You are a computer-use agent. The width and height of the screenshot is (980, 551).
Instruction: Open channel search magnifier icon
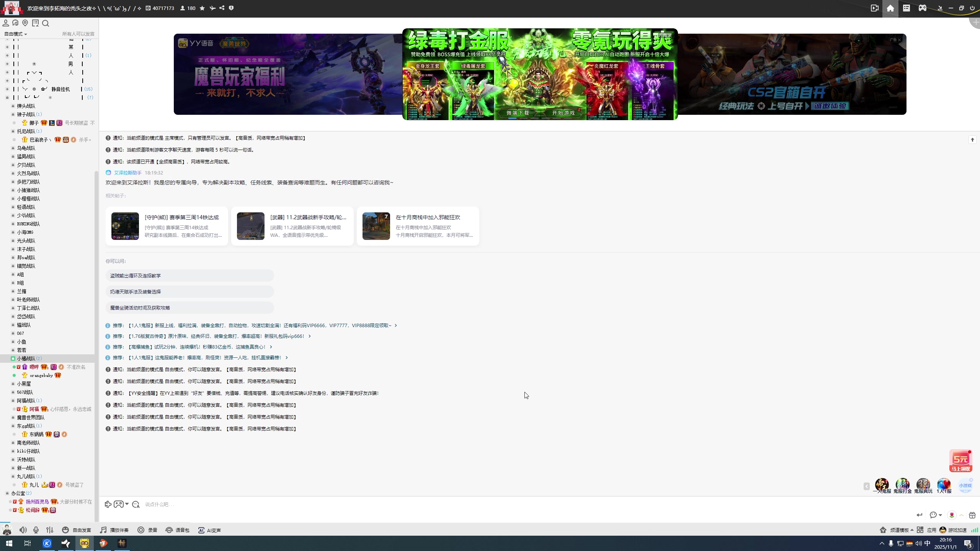(x=46, y=23)
